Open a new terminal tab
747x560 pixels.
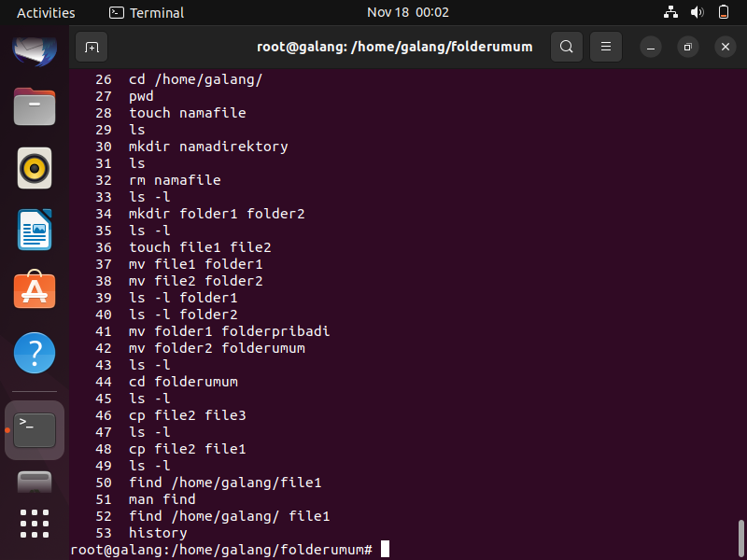pos(92,47)
